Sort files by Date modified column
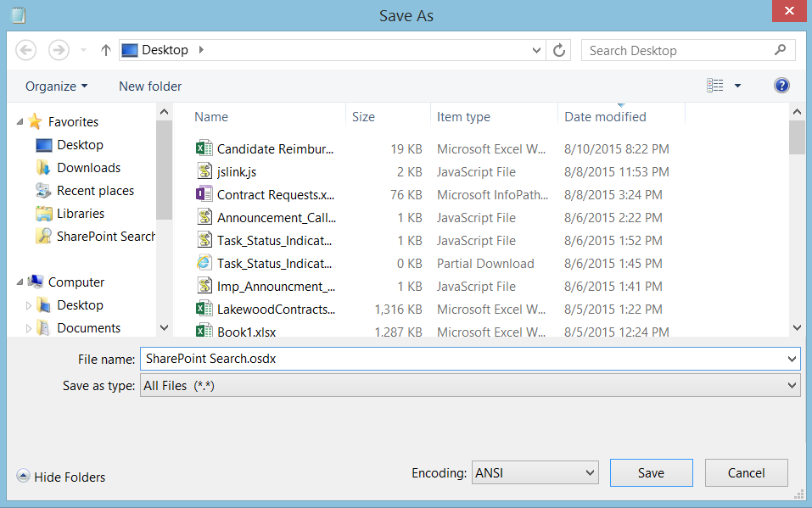812x508 pixels. pos(605,117)
